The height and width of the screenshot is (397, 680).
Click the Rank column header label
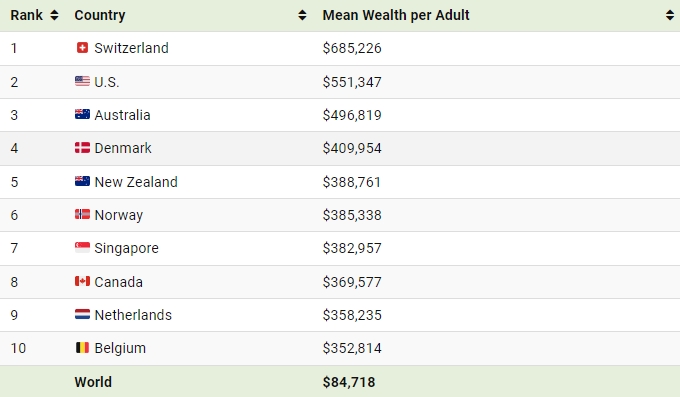point(26,15)
